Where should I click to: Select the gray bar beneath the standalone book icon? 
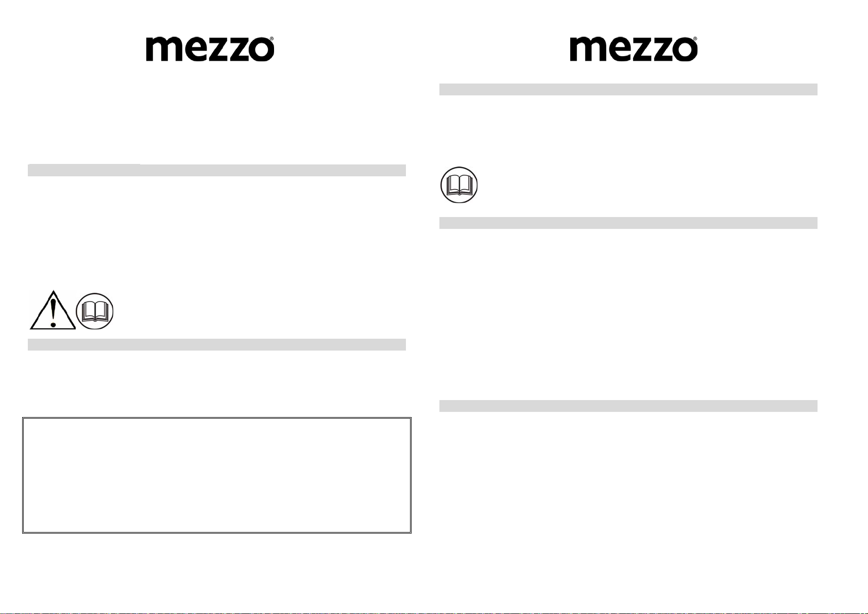(628, 223)
